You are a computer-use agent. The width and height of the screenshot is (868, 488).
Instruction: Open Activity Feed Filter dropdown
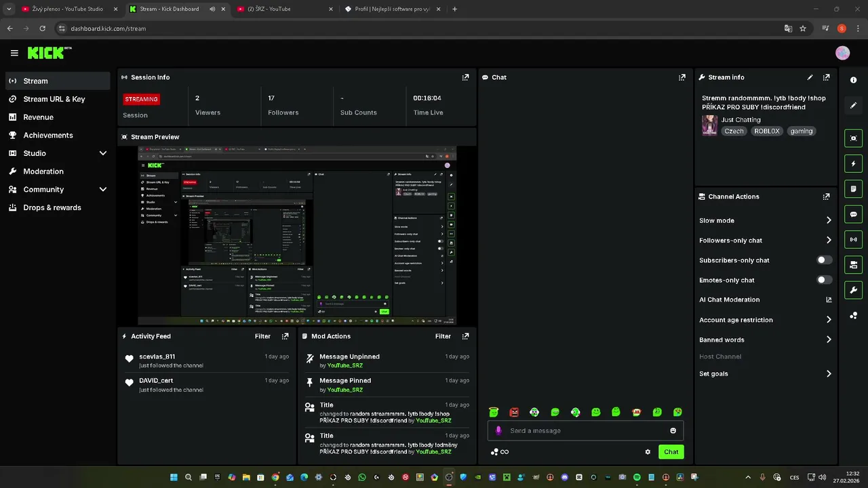coord(262,336)
